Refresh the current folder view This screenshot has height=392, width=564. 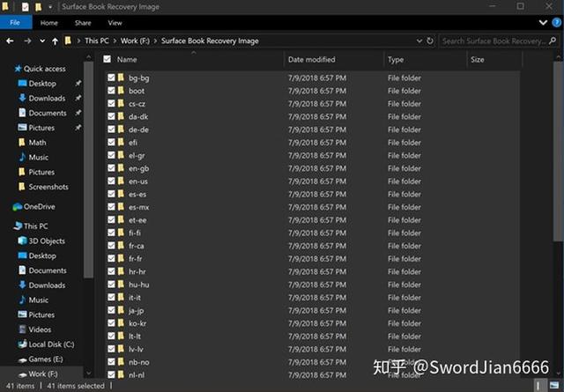pos(430,41)
